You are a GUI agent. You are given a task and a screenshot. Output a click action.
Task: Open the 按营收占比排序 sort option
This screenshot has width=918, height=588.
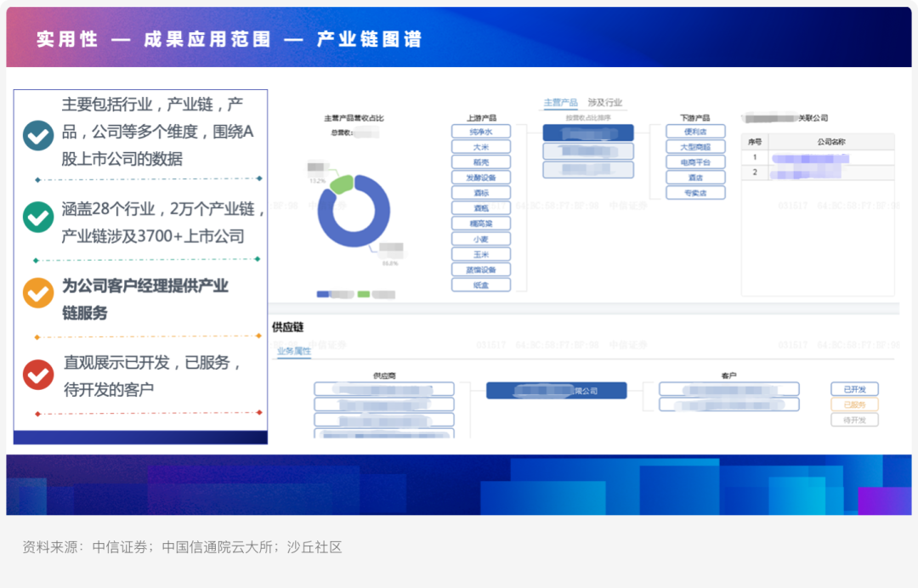click(x=589, y=116)
